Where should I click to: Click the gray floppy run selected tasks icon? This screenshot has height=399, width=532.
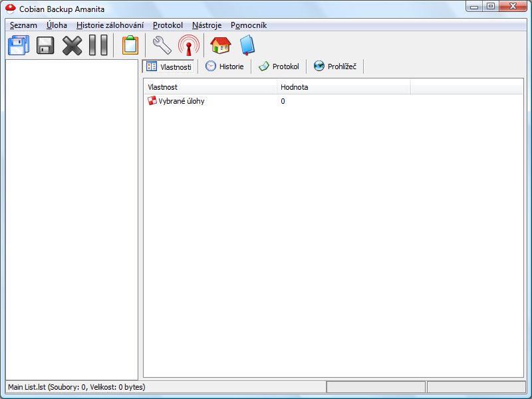pos(45,45)
